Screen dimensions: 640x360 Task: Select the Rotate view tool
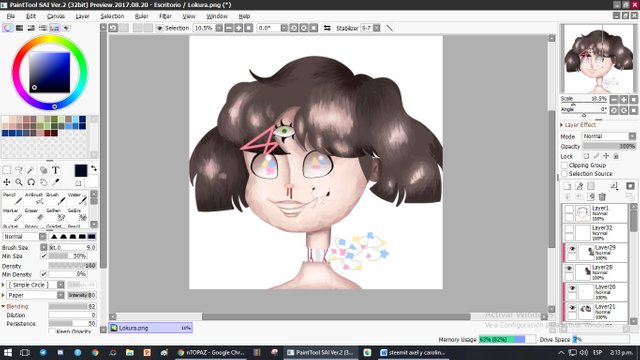[x=31, y=182]
